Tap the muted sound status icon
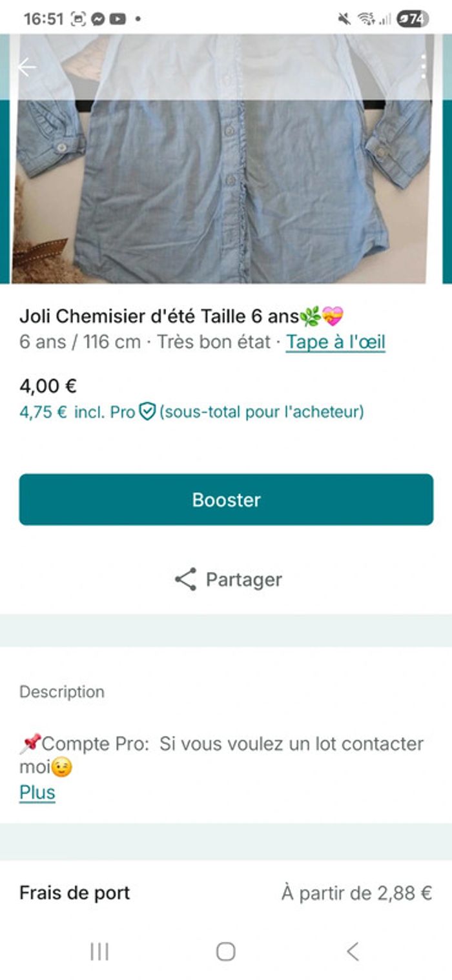 [344, 19]
